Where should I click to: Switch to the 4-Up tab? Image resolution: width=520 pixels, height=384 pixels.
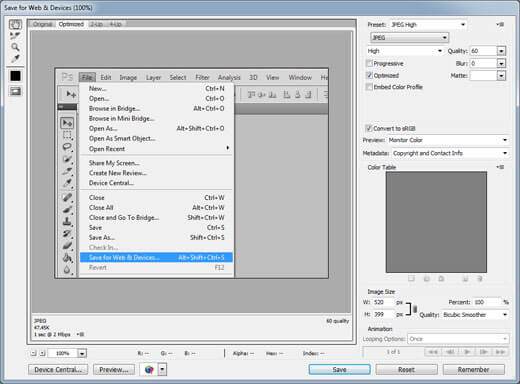point(115,24)
